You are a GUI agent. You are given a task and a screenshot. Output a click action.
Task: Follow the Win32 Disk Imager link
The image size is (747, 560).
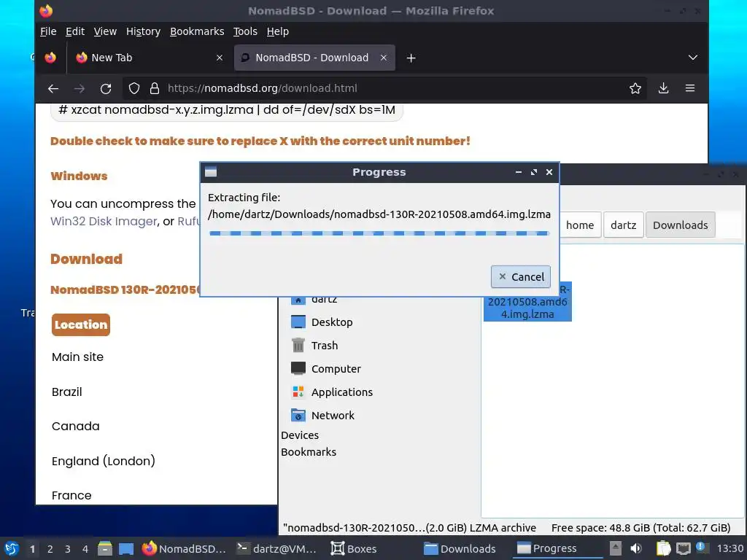[x=104, y=222]
